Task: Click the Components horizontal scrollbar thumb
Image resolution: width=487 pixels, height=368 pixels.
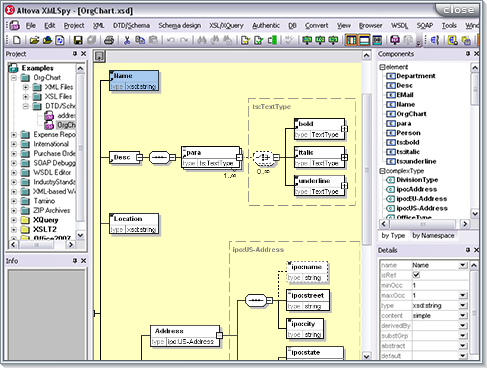Action: point(423,224)
